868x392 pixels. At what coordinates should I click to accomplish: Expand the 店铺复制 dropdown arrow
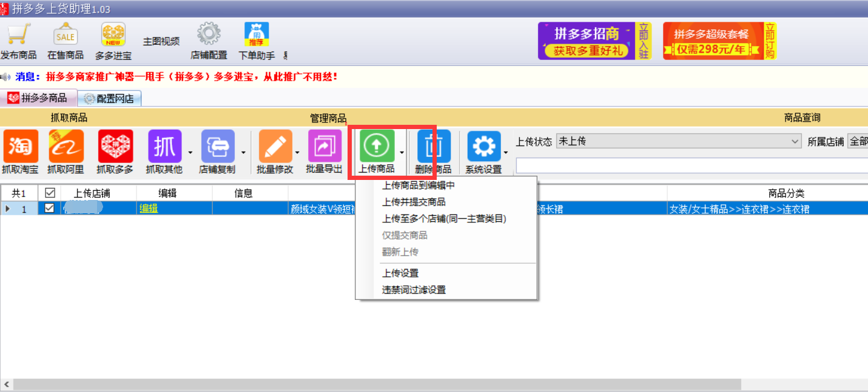(x=244, y=153)
